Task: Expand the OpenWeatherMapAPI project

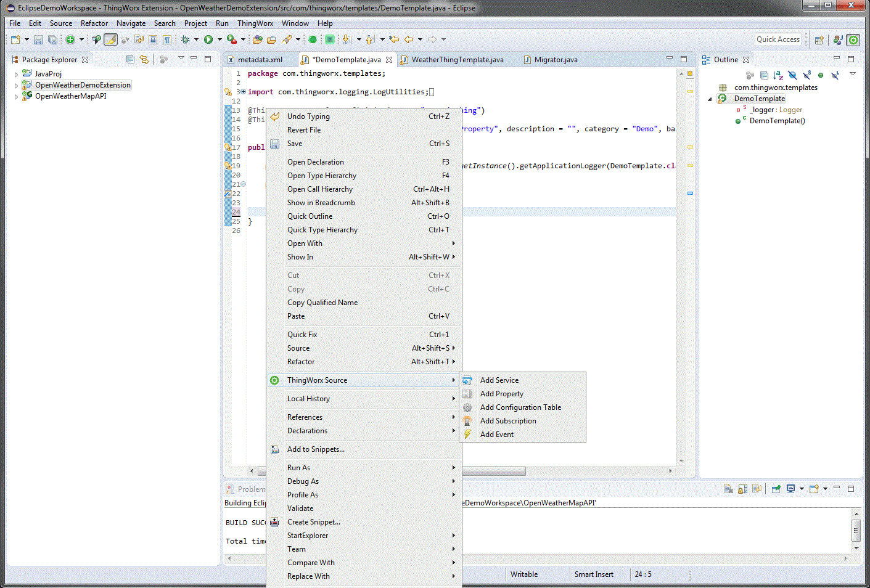Action: 17,96
